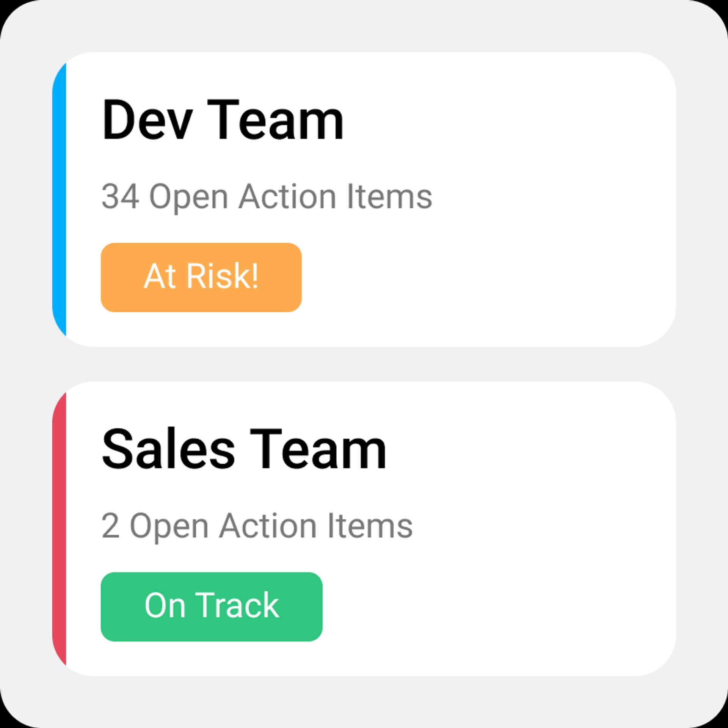
Task: Select the Dev Team title text
Action: coord(224,119)
